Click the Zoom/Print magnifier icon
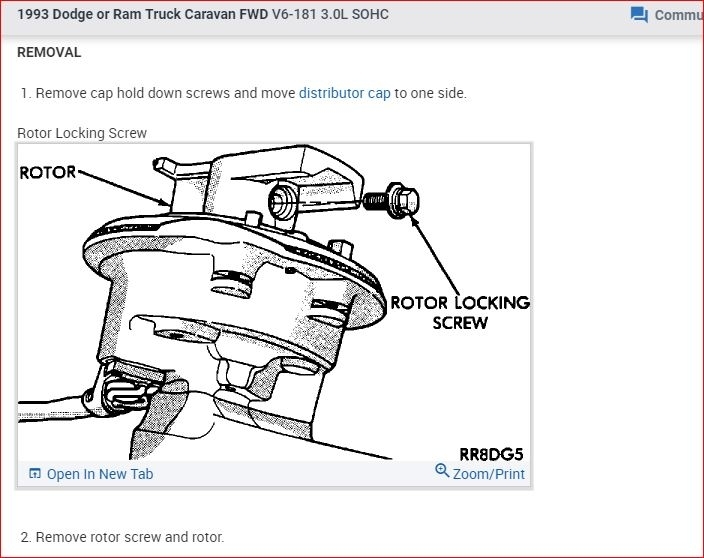704x558 pixels. (x=442, y=470)
